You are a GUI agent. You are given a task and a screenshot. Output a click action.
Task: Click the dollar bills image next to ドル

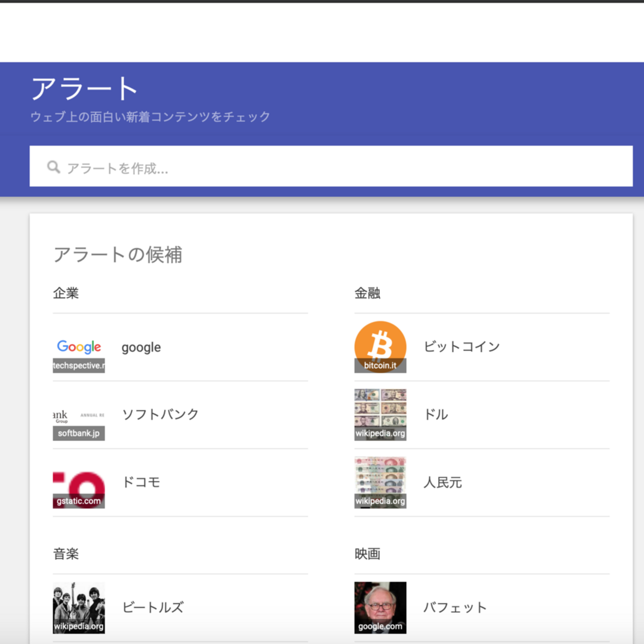coord(380,415)
